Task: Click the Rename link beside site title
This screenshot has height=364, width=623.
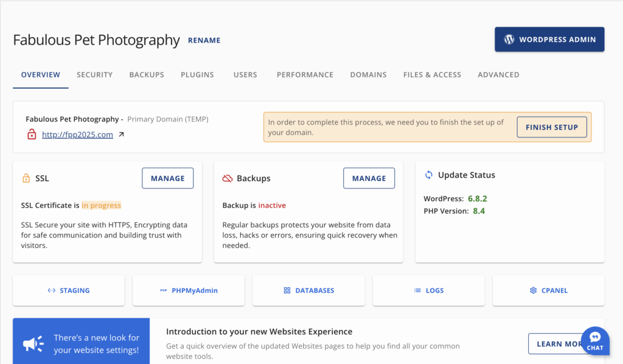Action: point(204,41)
